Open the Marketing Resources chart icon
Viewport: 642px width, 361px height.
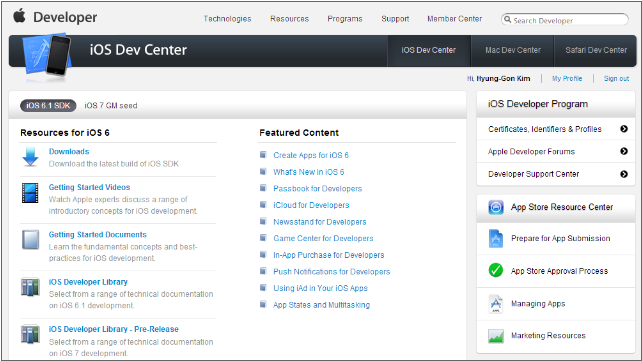coord(496,336)
